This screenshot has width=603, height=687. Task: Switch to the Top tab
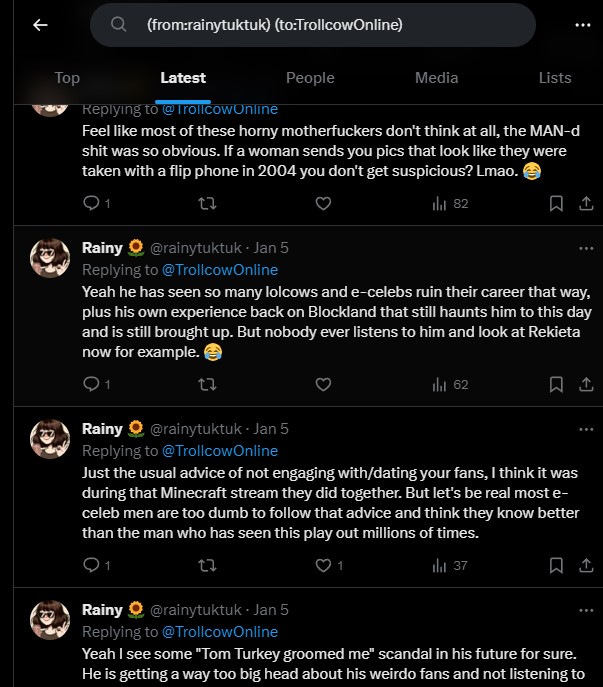pyautogui.click(x=67, y=78)
